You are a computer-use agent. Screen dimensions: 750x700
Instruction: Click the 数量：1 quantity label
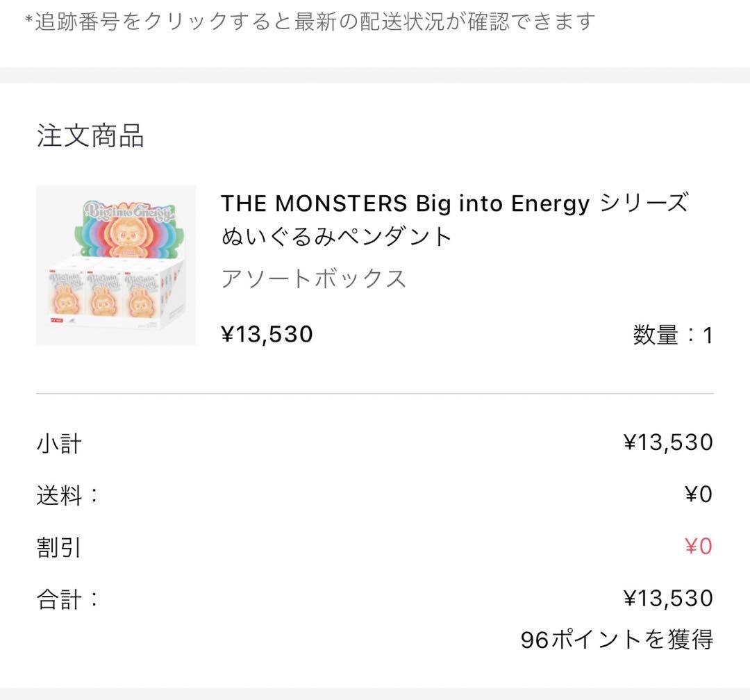click(672, 335)
